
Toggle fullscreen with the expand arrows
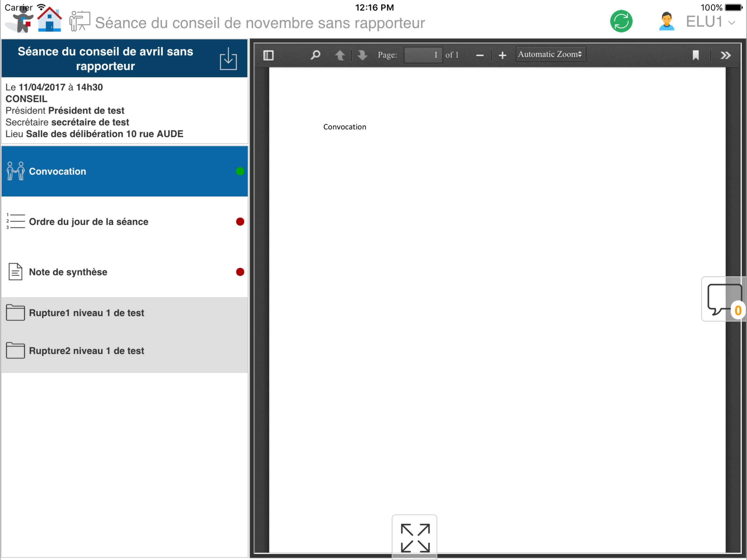pyautogui.click(x=415, y=538)
